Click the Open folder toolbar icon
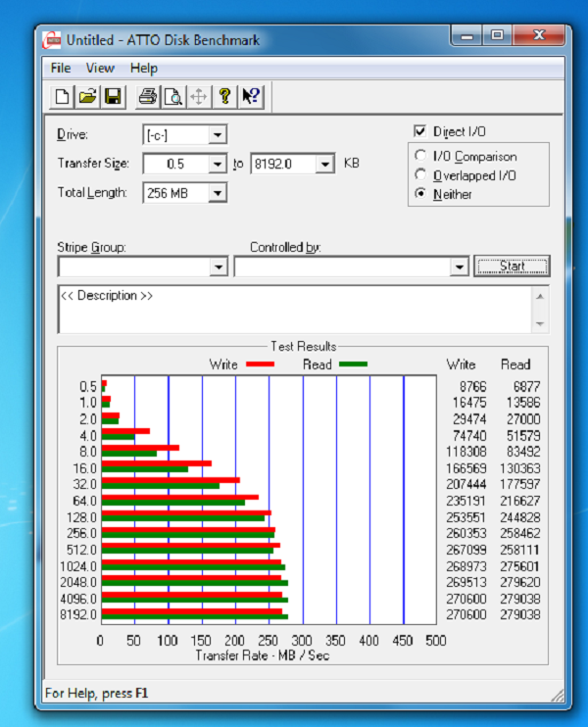Screen dimensions: 588x727 (87, 96)
